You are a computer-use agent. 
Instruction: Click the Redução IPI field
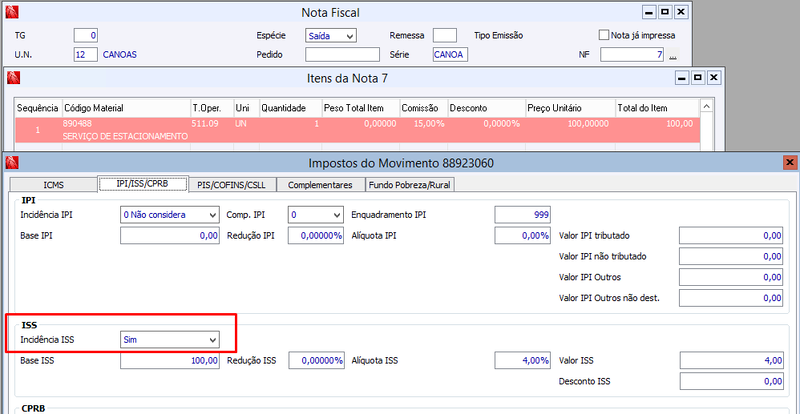[316, 235]
